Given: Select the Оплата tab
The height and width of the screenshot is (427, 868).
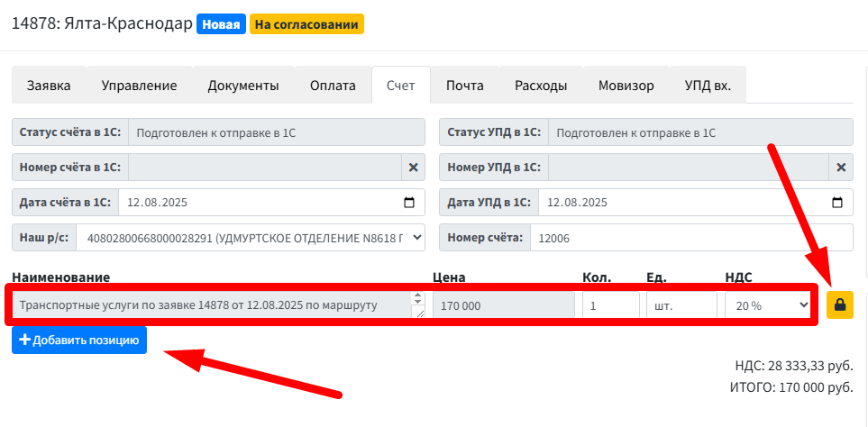Looking at the screenshot, I should 333,86.
